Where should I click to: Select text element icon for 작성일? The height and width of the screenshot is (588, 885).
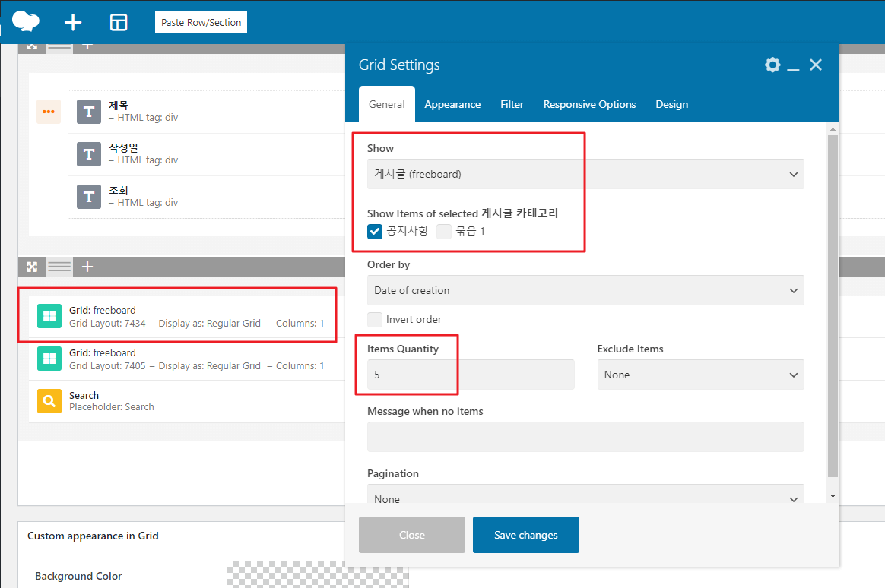pos(89,154)
